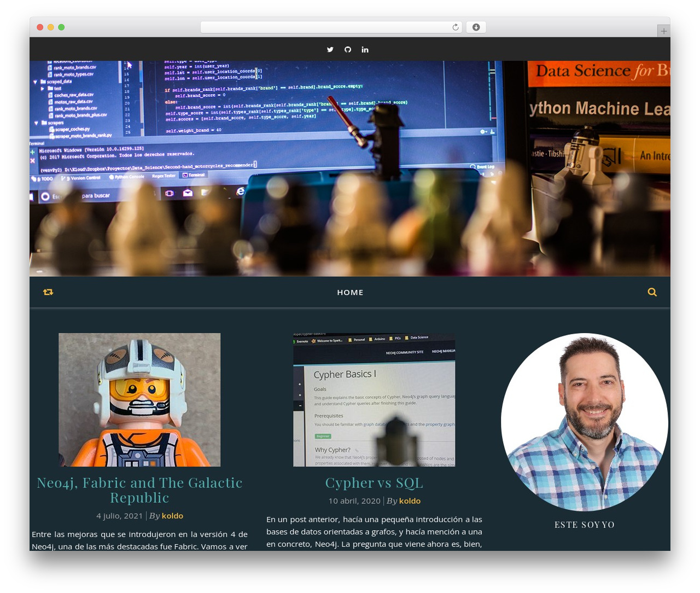The image size is (700, 593).
Task: Open the Twitter profile icon
Action: coord(330,49)
